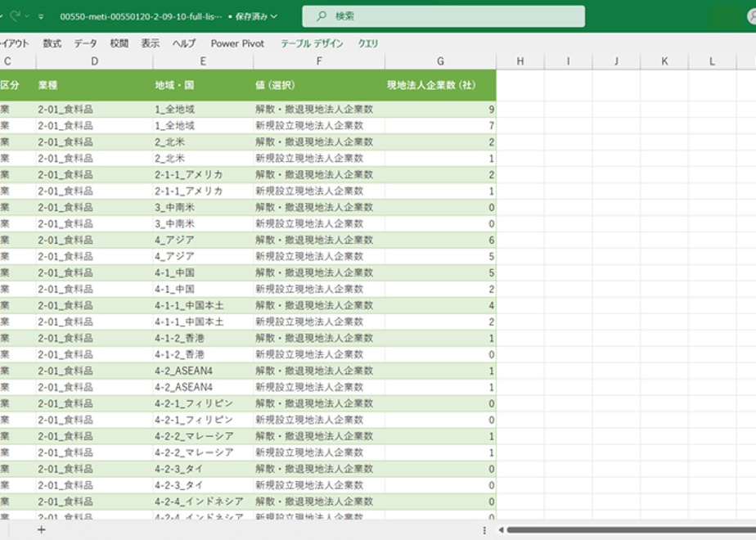Select 4-2_ASEAN4 in the 解散・撤退 row
The width and height of the screenshot is (756, 540).
203,371
